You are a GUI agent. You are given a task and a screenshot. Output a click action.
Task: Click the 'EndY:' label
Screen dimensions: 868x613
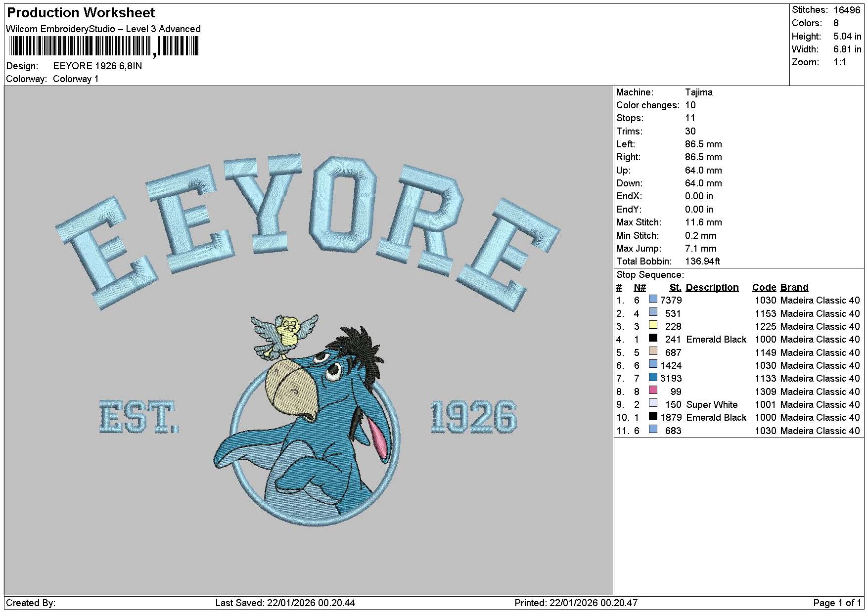pos(629,209)
